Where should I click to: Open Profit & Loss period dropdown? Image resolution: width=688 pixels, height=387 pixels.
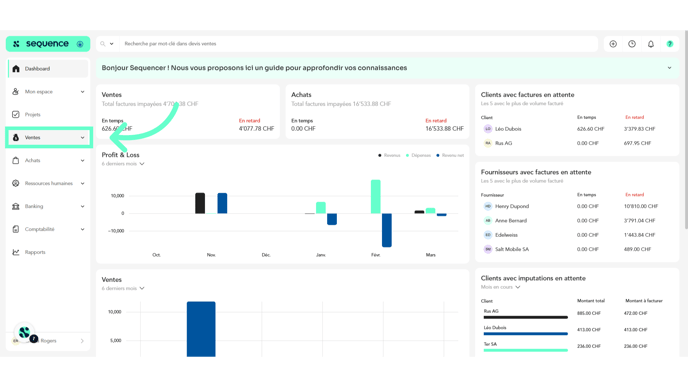pos(123,164)
